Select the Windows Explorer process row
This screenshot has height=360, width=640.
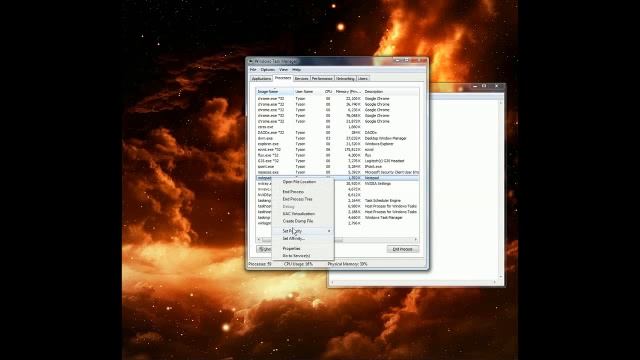click(x=337, y=144)
